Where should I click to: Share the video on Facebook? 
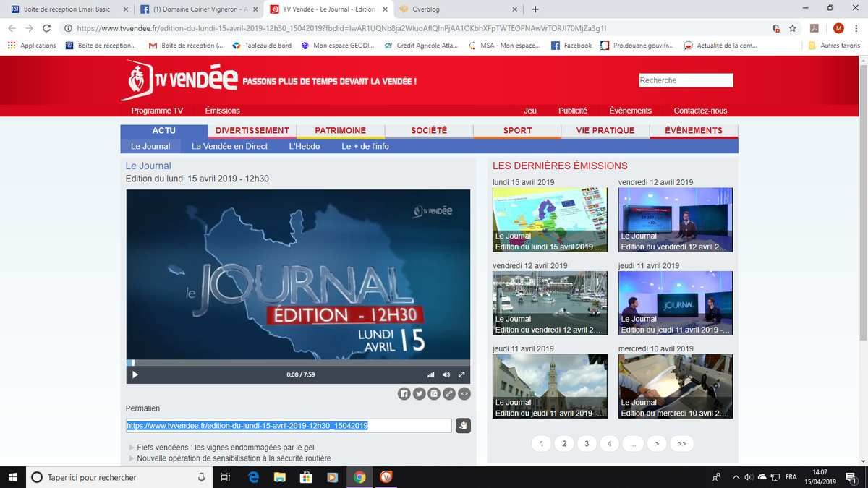tap(404, 394)
